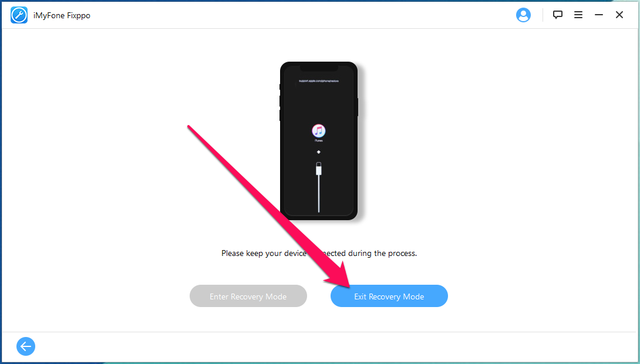This screenshot has height=364, width=640.
Task: Click the iMyFone Fixppo title text
Action: click(62, 15)
